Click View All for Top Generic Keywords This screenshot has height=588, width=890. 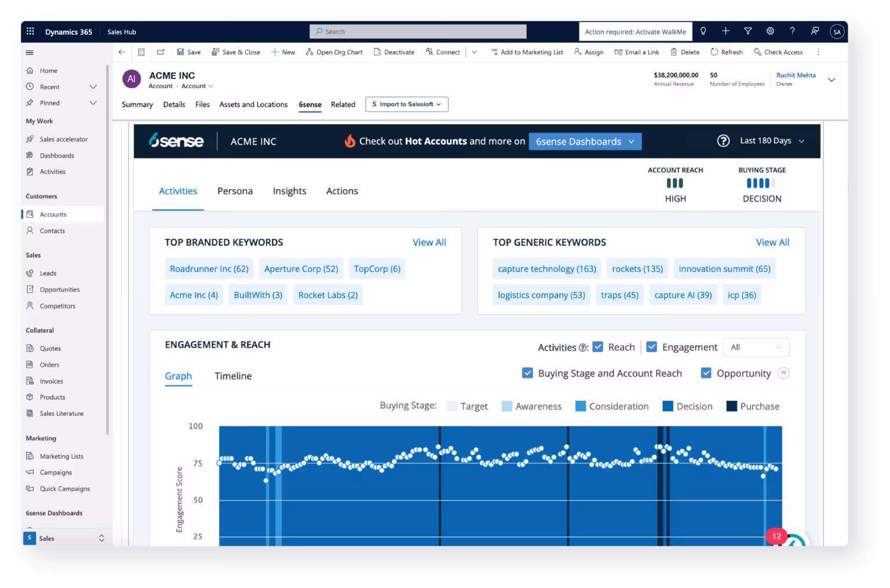pos(772,242)
